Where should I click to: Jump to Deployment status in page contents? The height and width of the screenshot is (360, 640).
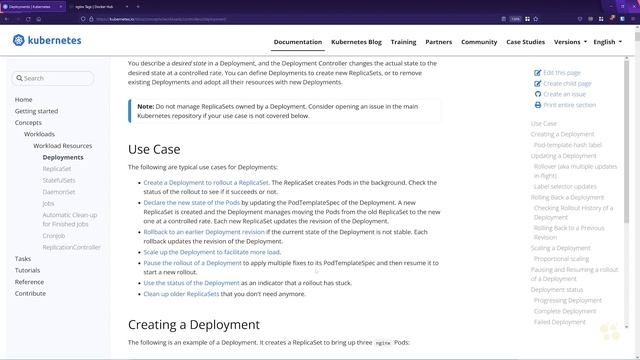[x=557, y=289]
